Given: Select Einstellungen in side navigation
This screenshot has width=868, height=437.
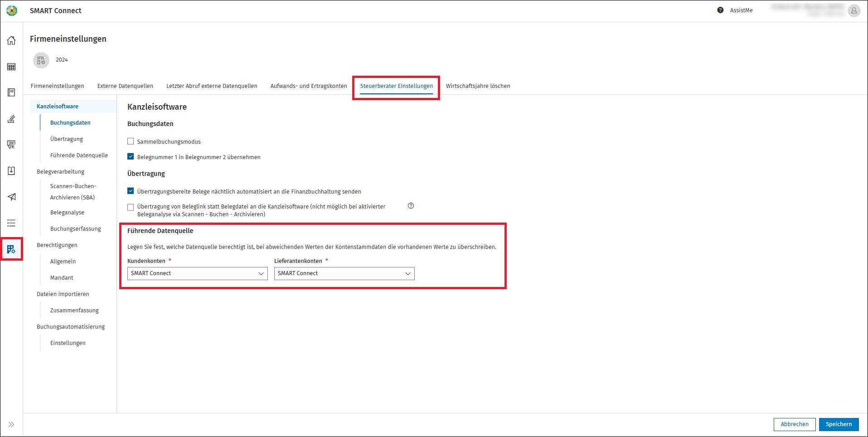Looking at the screenshot, I should tap(68, 343).
